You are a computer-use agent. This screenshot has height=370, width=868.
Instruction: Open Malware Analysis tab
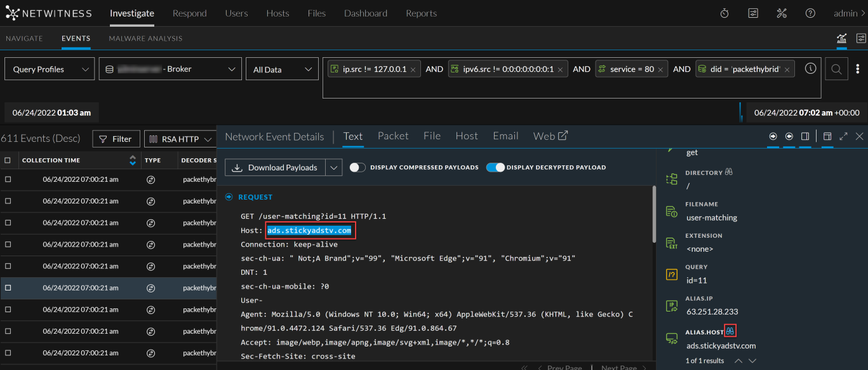click(x=145, y=39)
